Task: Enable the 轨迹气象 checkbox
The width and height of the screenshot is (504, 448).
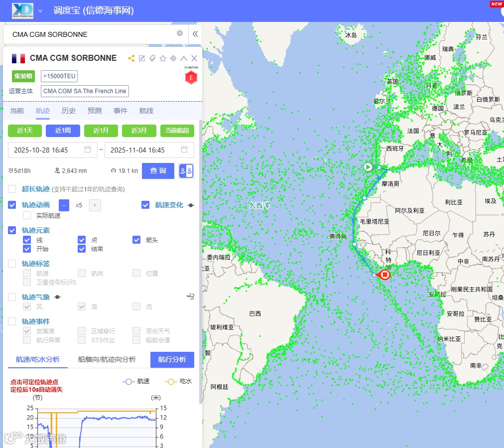Action: (x=12, y=297)
